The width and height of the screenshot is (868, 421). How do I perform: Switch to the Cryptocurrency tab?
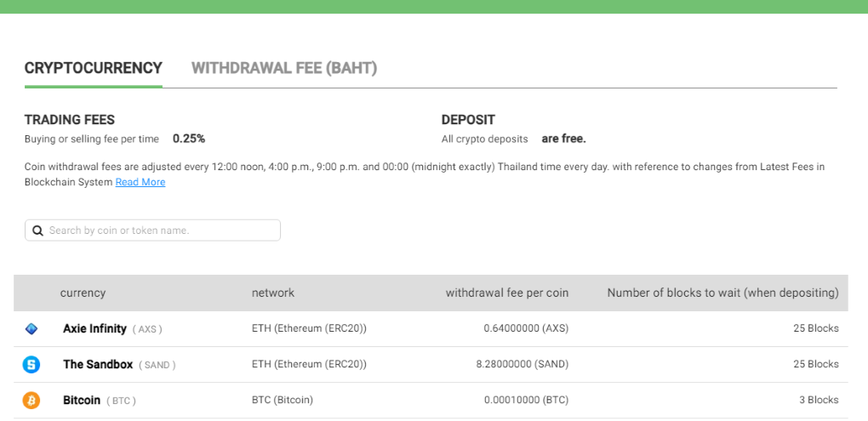tap(93, 68)
